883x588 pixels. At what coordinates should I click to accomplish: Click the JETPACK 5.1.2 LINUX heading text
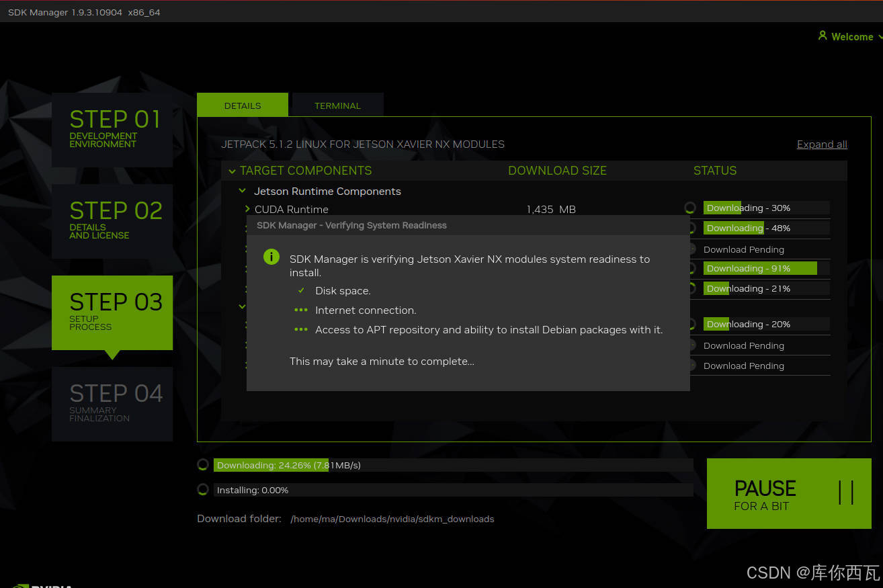click(x=363, y=144)
